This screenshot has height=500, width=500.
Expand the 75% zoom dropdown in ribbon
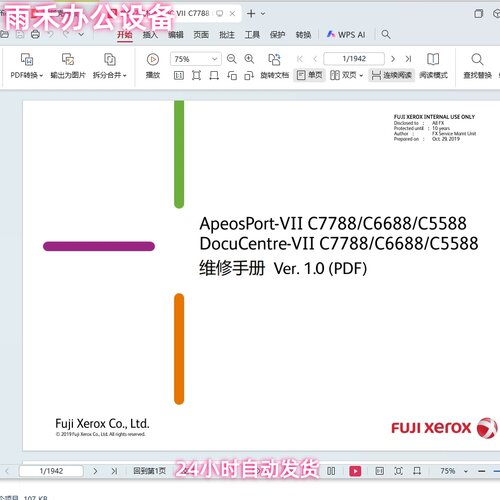[x=214, y=59]
